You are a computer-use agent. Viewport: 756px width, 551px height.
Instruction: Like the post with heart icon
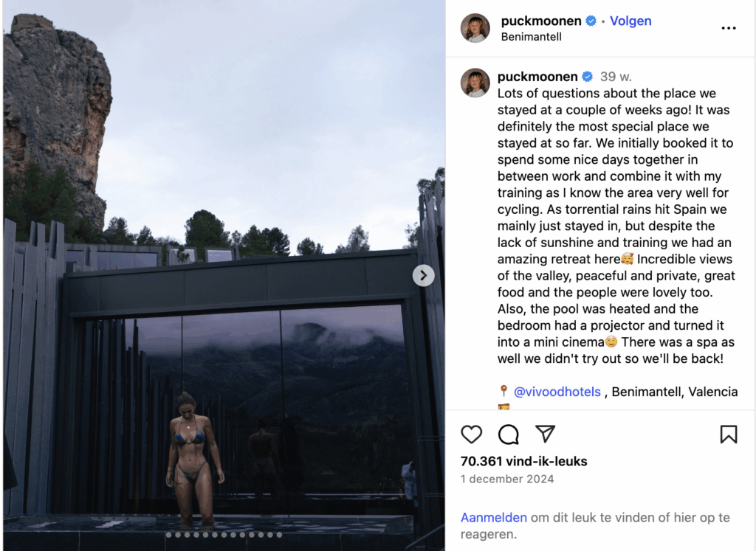[x=471, y=434]
